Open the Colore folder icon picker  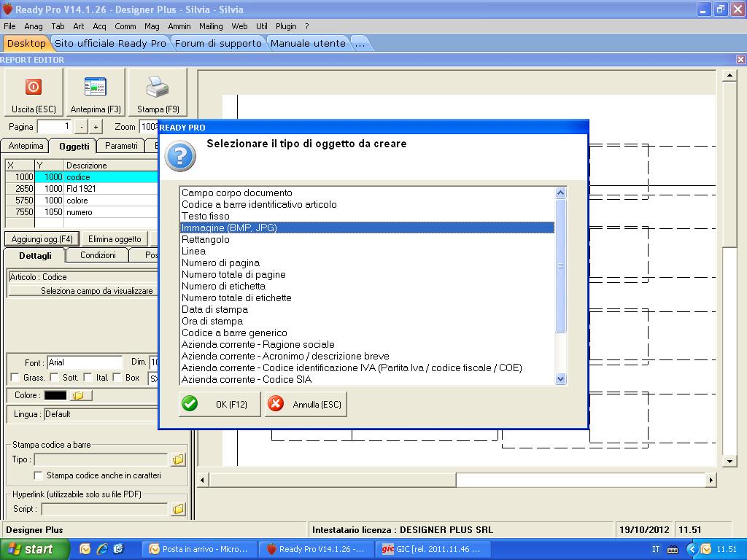[80, 395]
